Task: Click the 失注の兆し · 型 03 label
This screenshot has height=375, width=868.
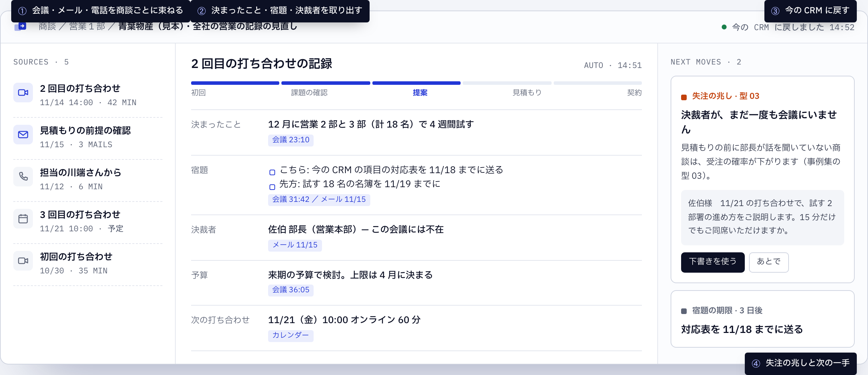Action: 725,96
